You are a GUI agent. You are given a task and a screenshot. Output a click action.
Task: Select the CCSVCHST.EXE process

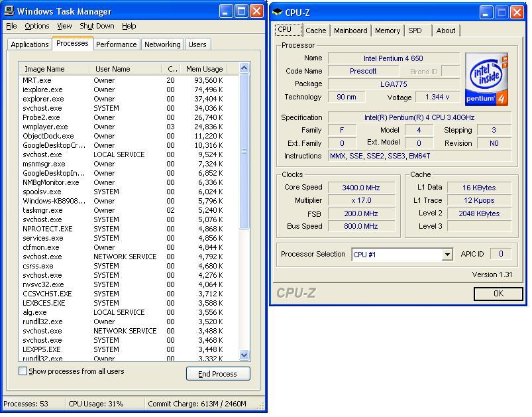click(123, 294)
